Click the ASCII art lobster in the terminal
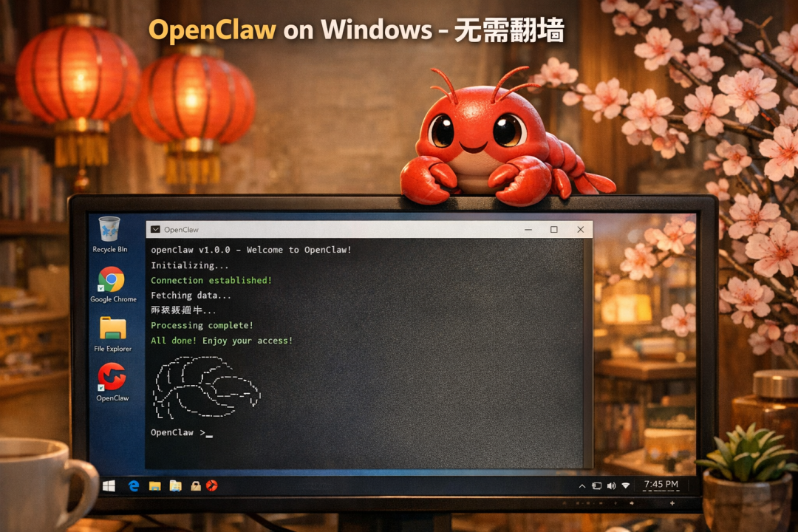 pyautogui.click(x=206, y=387)
